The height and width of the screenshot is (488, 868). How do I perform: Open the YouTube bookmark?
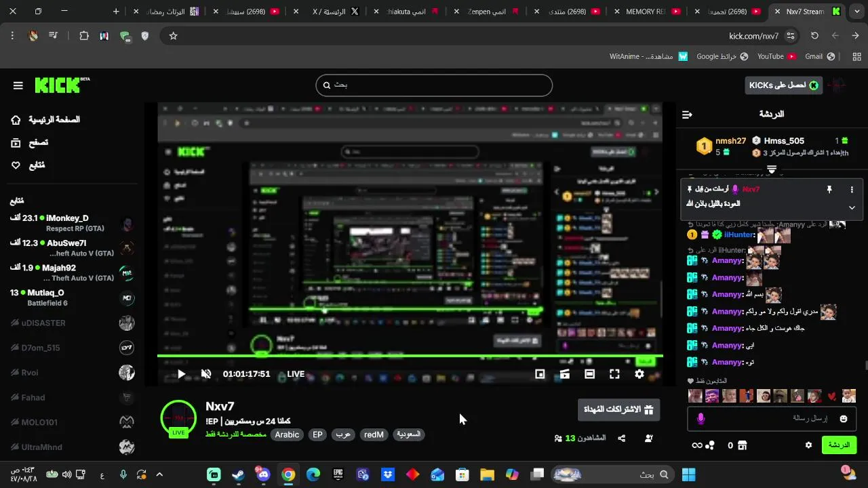click(776, 56)
